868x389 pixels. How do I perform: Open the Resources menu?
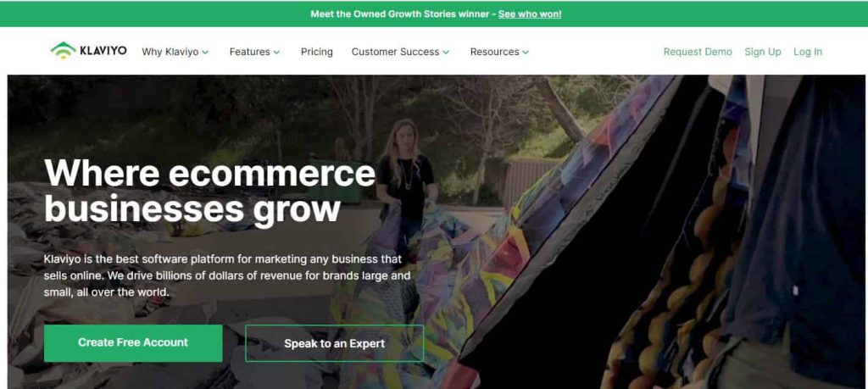coord(499,52)
